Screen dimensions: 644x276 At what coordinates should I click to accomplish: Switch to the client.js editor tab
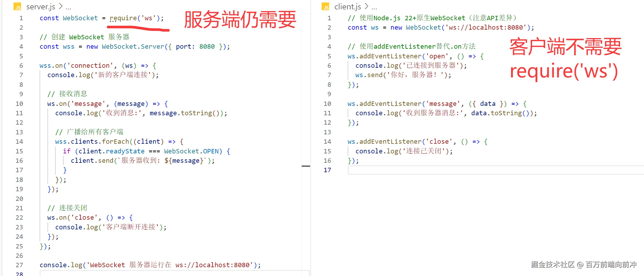(x=348, y=6)
